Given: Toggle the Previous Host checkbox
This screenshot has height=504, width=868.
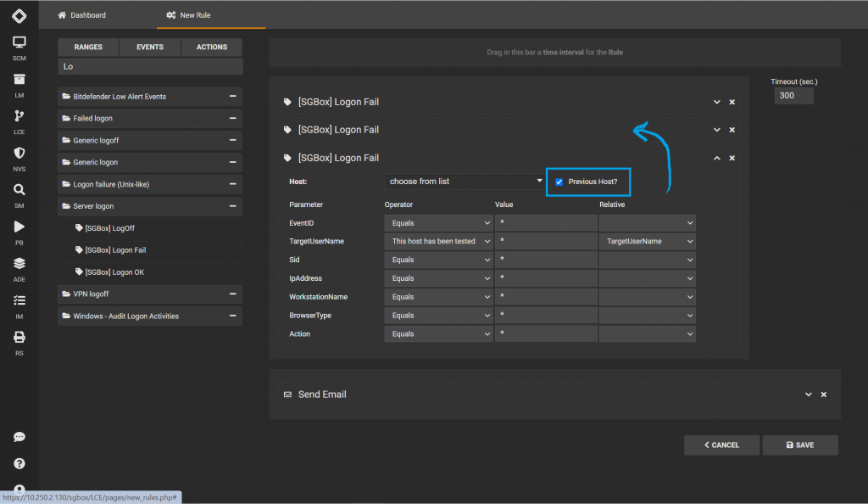Looking at the screenshot, I should (x=559, y=182).
